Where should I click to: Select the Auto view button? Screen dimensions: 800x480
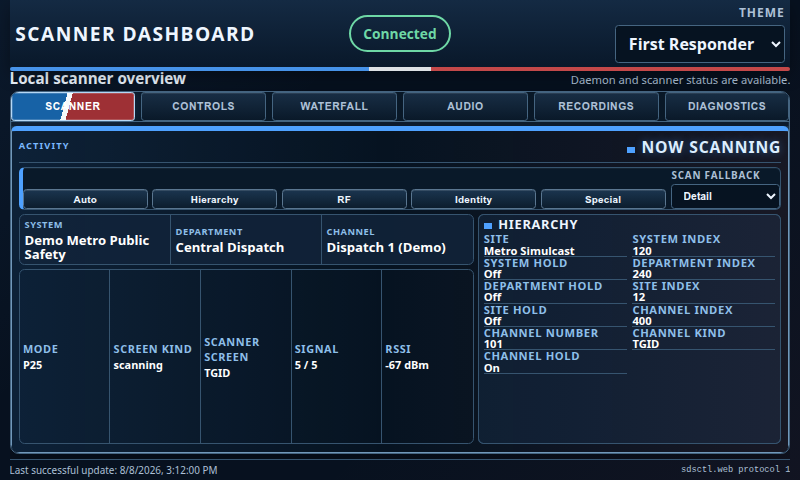(85, 199)
